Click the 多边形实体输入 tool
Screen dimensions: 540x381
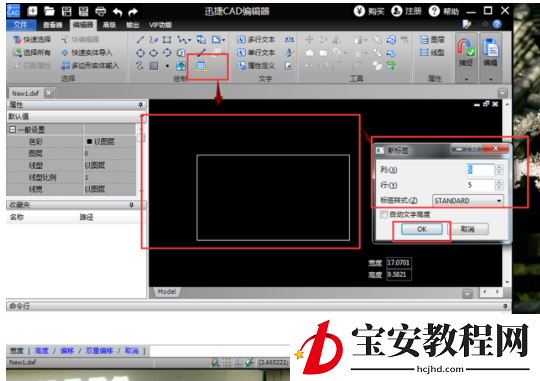pos(90,65)
